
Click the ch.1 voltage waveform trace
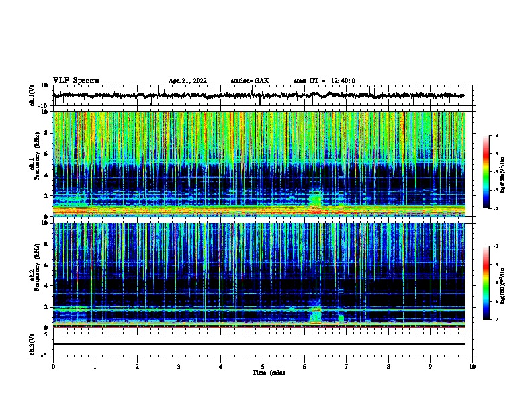(x=259, y=95)
